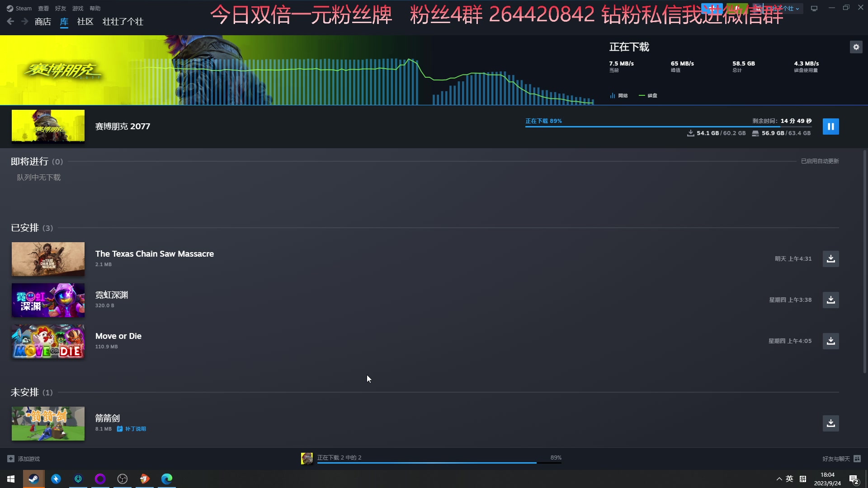Download The Texas Chain Saw Massacre update now

point(830,259)
